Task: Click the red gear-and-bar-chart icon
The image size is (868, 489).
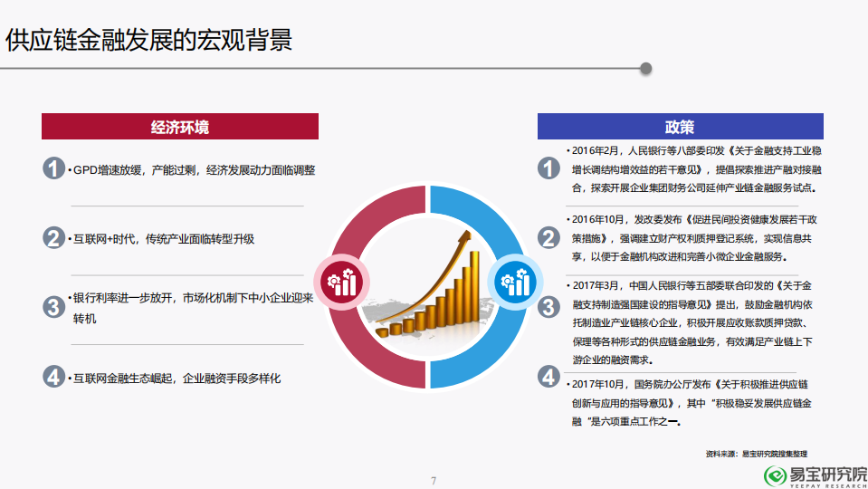Action: click(x=341, y=283)
